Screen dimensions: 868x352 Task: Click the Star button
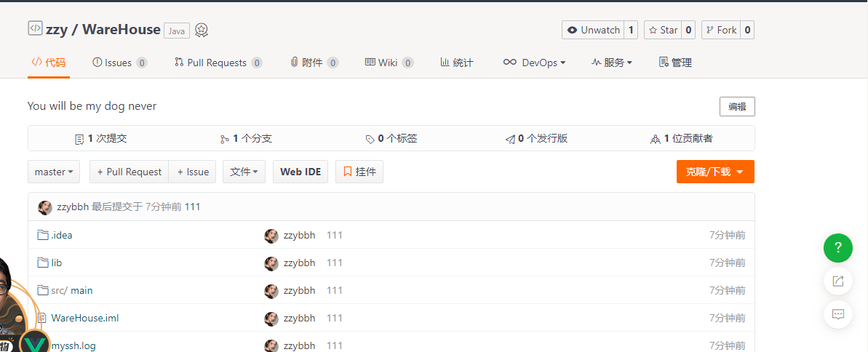tap(663, 30)
